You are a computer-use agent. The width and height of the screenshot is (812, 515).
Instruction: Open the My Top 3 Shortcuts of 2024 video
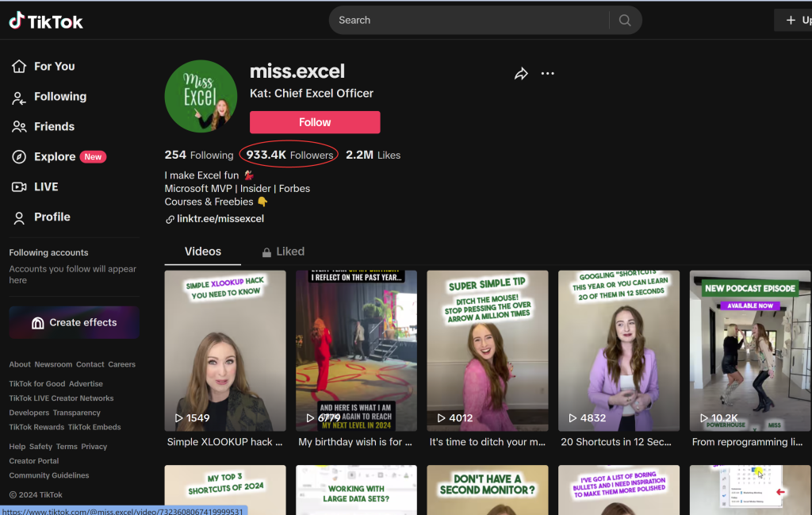point(225,490)
